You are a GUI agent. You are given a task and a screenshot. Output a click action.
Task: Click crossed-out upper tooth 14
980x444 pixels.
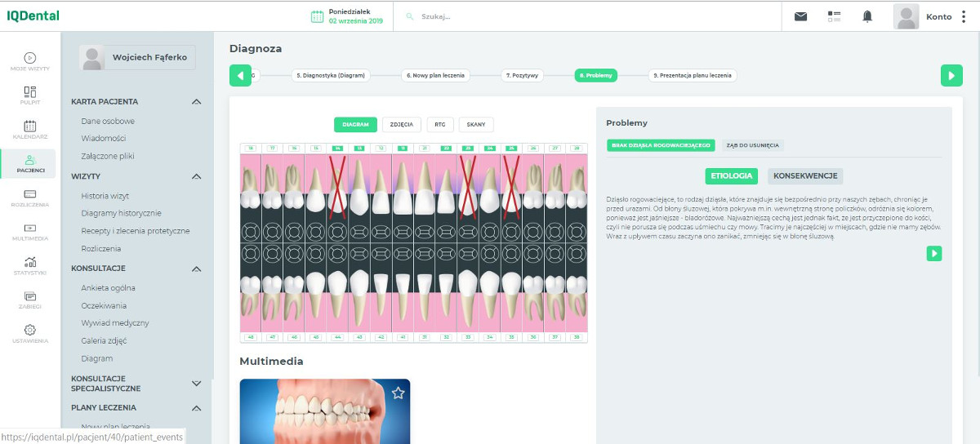[337, 186]
